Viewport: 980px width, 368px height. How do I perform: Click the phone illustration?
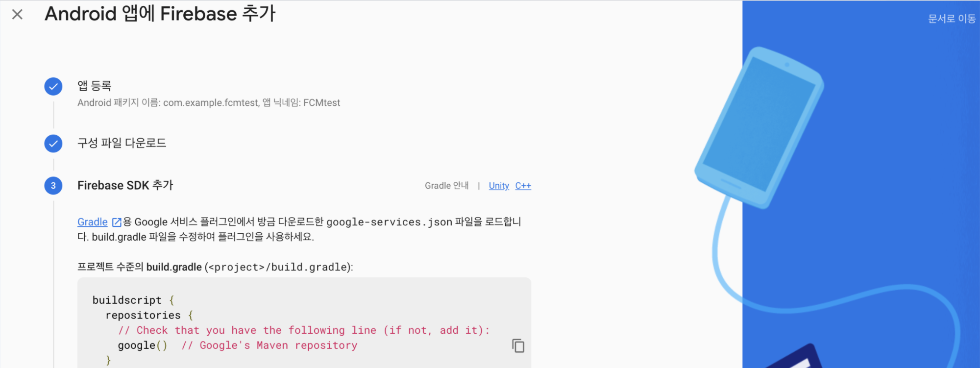pyautogui.click(x=759, y=127)
